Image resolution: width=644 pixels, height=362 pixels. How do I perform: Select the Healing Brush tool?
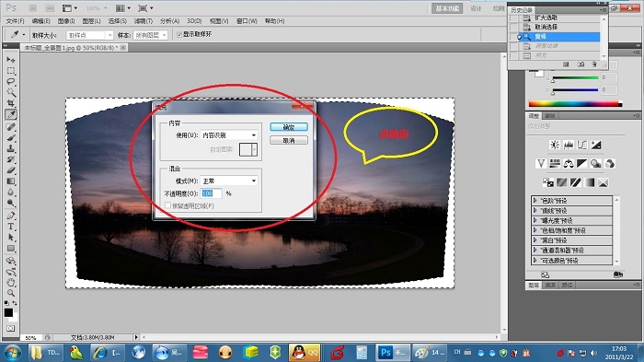tap(11, 127)
